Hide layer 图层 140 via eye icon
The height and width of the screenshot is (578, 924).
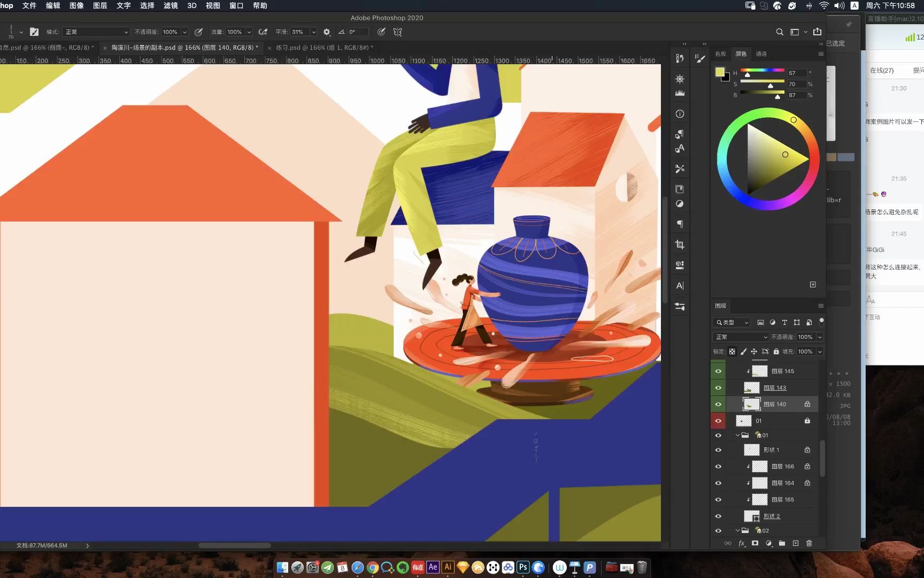718,404
